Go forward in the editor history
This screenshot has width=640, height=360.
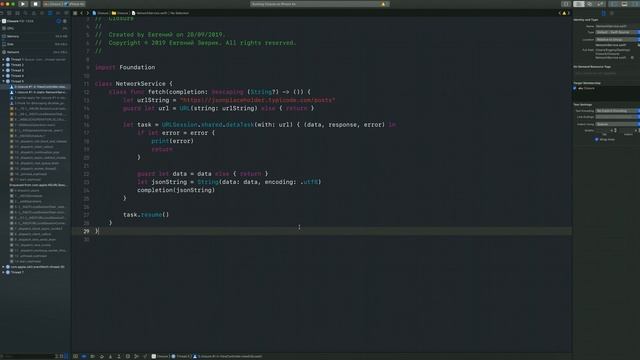tap(87, 13)
